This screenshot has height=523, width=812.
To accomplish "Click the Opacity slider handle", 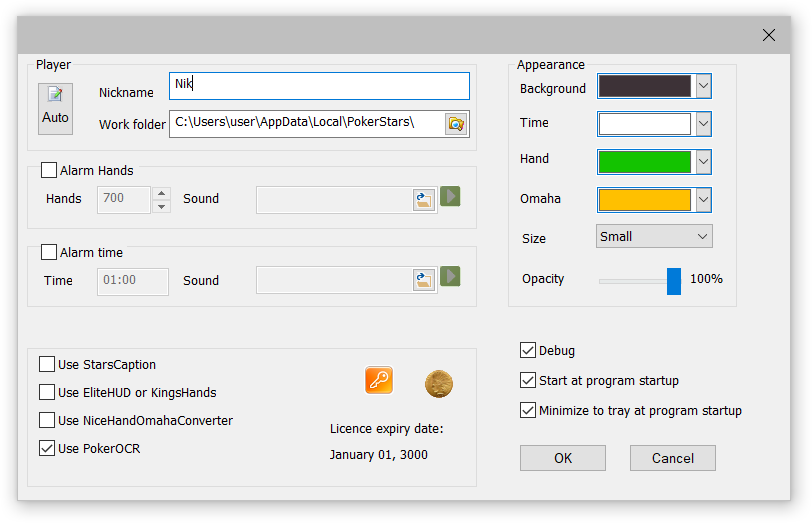I will tap(674, 281).
